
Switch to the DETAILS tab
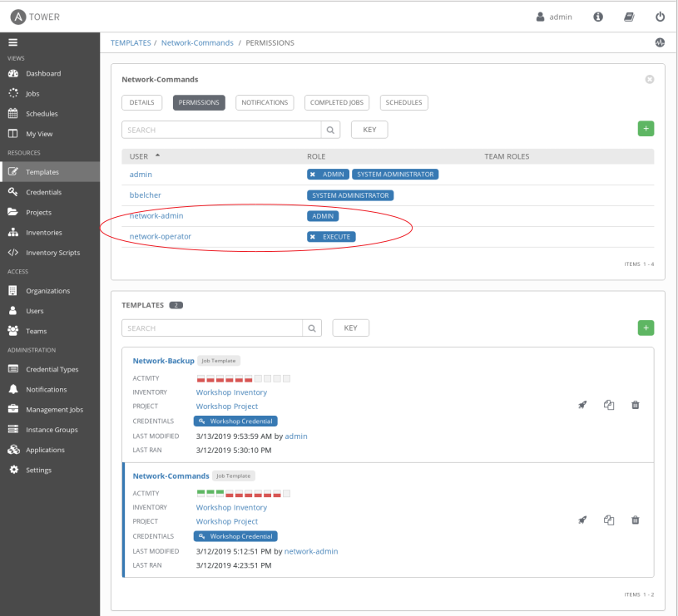coord(141,102)
